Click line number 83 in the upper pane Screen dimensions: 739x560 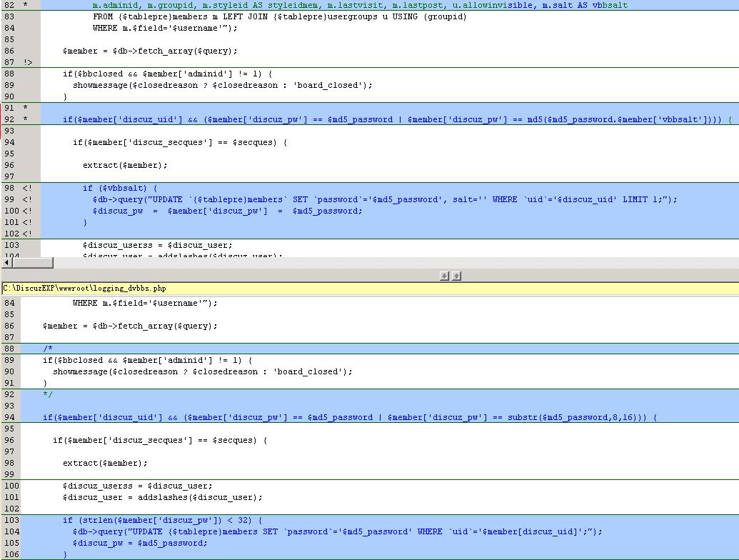tap(9, 16)
